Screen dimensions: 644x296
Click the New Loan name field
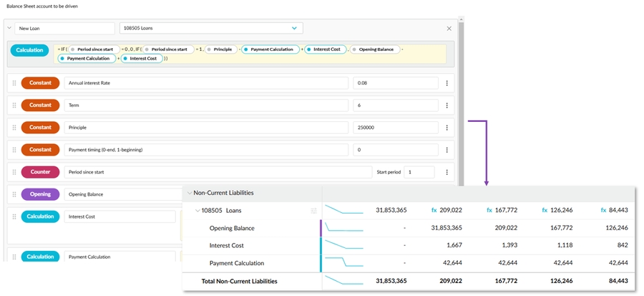click(64, 29)
